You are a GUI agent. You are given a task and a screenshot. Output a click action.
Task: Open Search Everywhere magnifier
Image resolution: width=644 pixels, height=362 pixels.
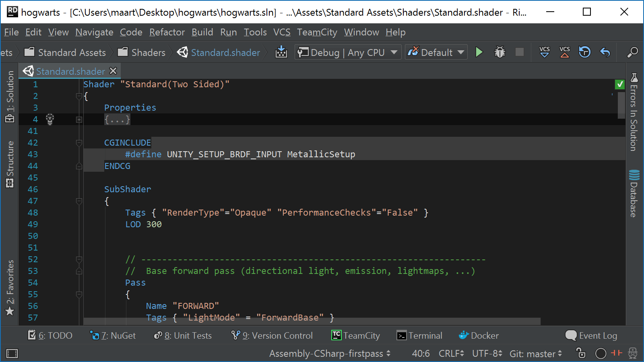coord(632,52)
